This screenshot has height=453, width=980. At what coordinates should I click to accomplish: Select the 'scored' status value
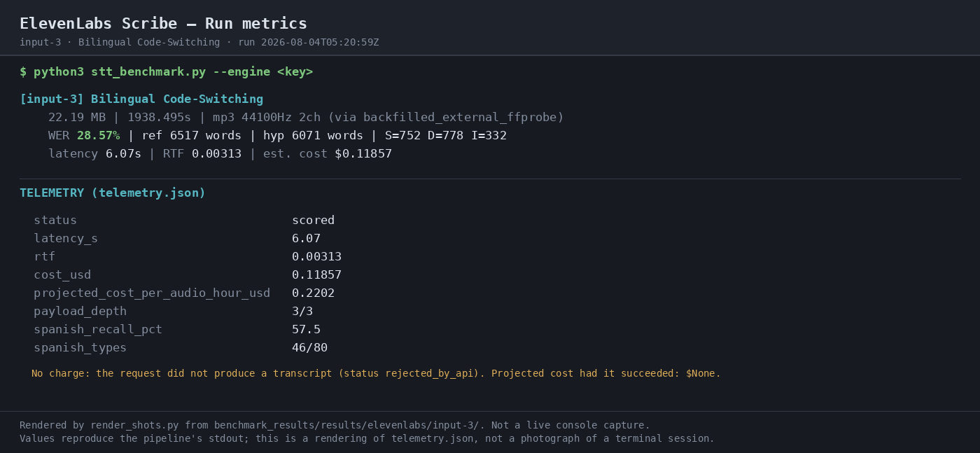[x=313, y=221]
